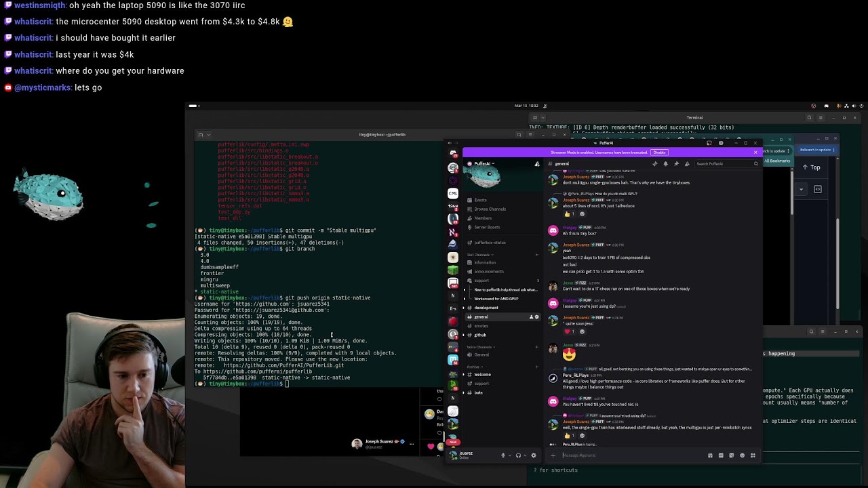The width and height of the screenshot is (868, 488).
Task: Toggle thumbs up reaction on allreduce message
Action: (569, 214)
